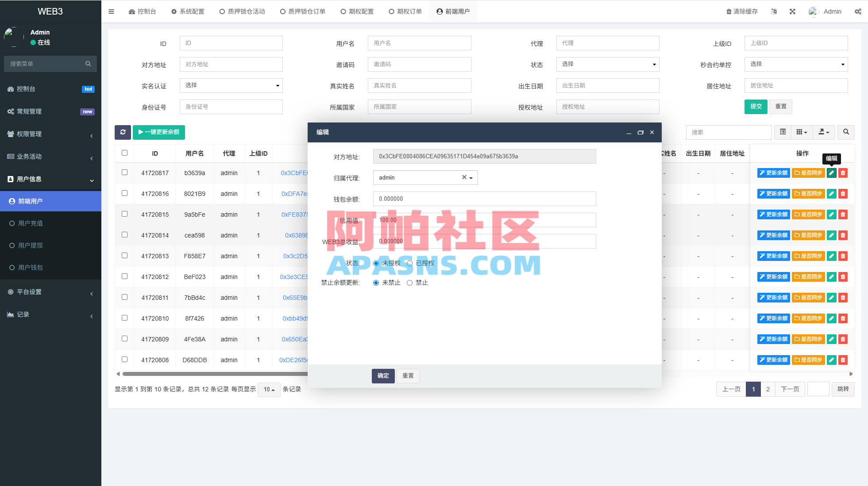868x486 pixels.
Task: Click green edit pencil for user 41720817
Action: point(832,173)
